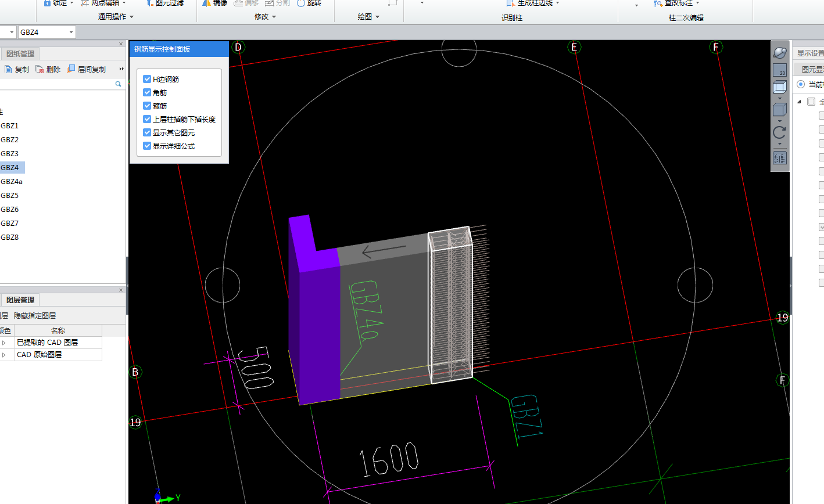
Task: Click the 层间复制 copy-between-floors icon
Action: 86,69
